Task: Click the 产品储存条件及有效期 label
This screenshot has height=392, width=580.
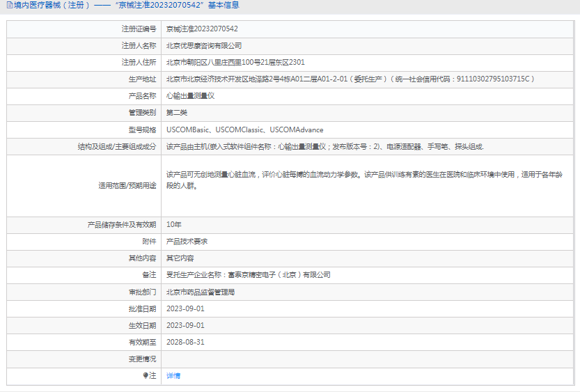Action: pyautogui.click(x=122, y=224)
